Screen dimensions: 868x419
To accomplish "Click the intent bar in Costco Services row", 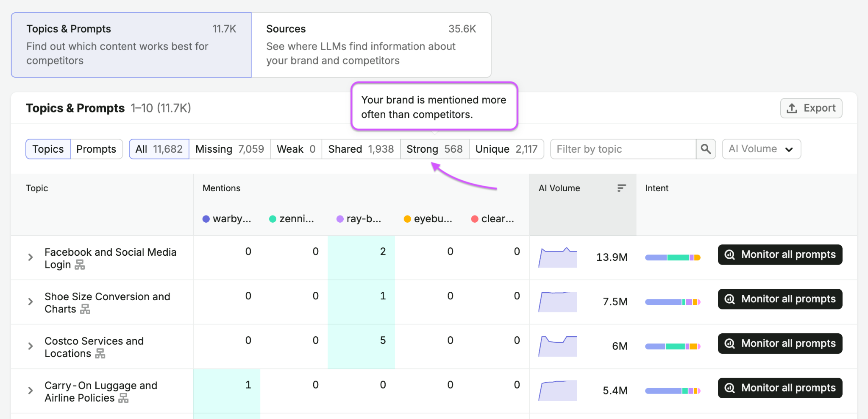I will click(x=673, y=346).
